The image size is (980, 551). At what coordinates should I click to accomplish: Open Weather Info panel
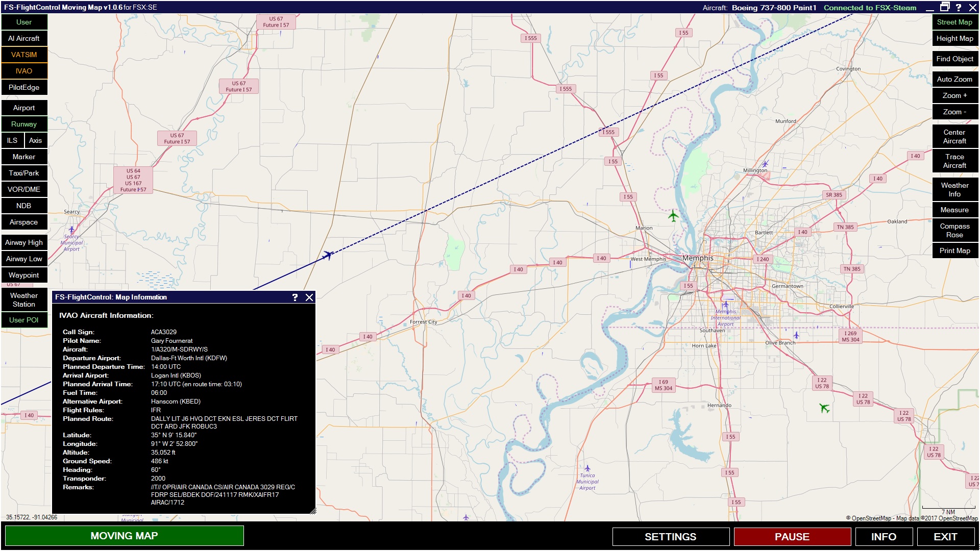[x=954, y=189]
